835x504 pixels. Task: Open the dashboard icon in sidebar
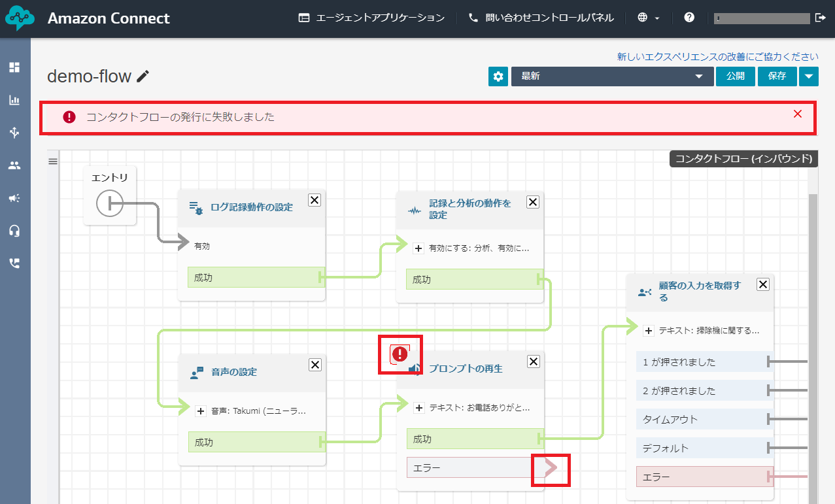[14, 67]
